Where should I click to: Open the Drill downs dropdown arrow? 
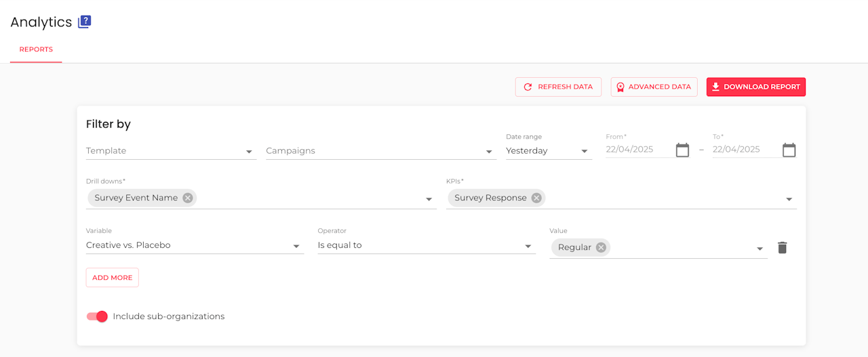pos(429,199)
